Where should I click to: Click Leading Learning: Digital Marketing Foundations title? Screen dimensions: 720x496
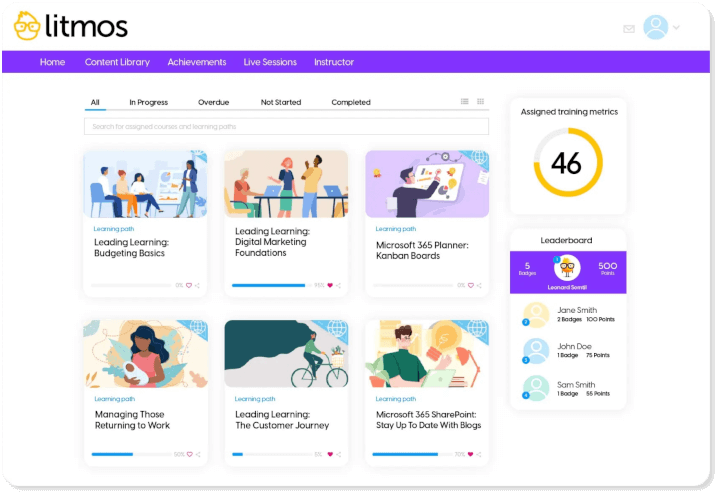(x=272, y=242)
